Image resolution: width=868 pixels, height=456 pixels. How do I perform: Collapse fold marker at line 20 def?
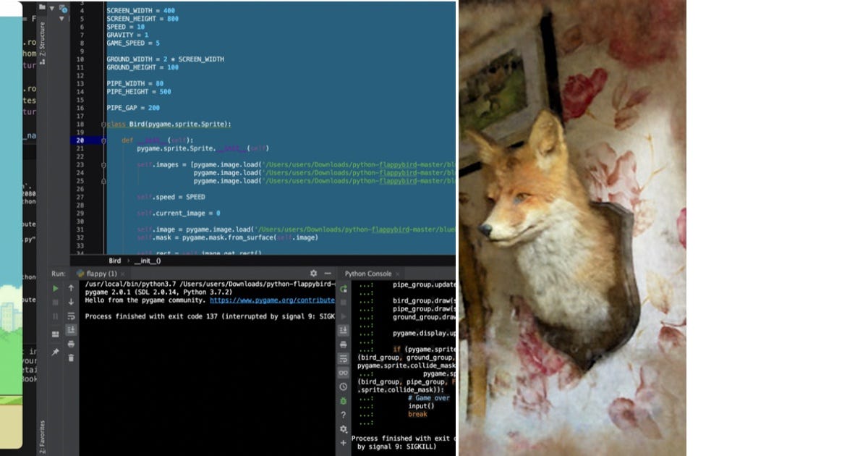[x=104, y=140]
